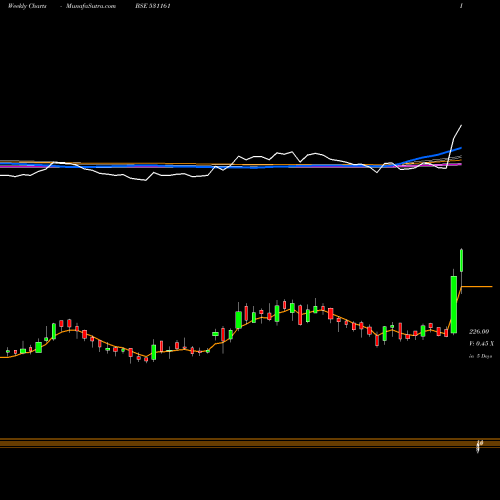Click the 'in 5 Days' label
The image size is (500, 500).
(x=480, y=356)
